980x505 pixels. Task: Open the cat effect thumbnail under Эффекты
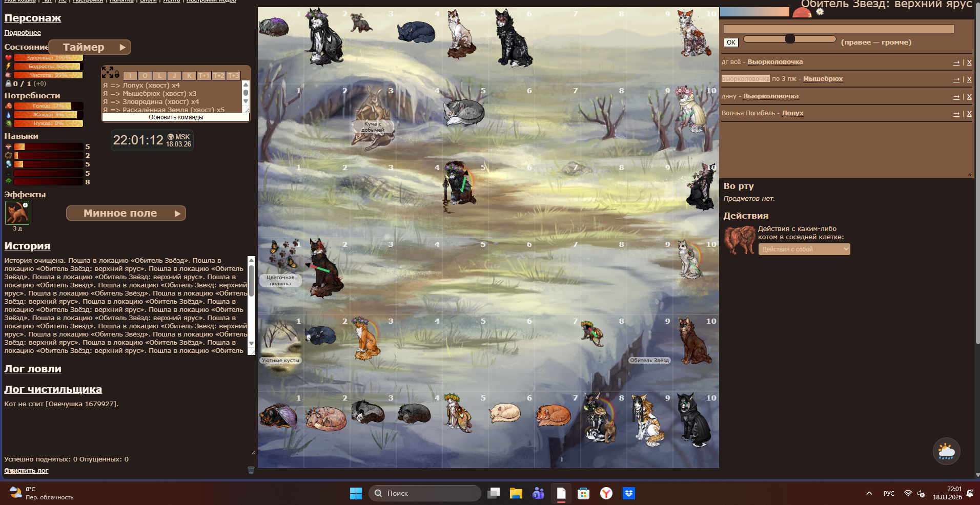17,213
